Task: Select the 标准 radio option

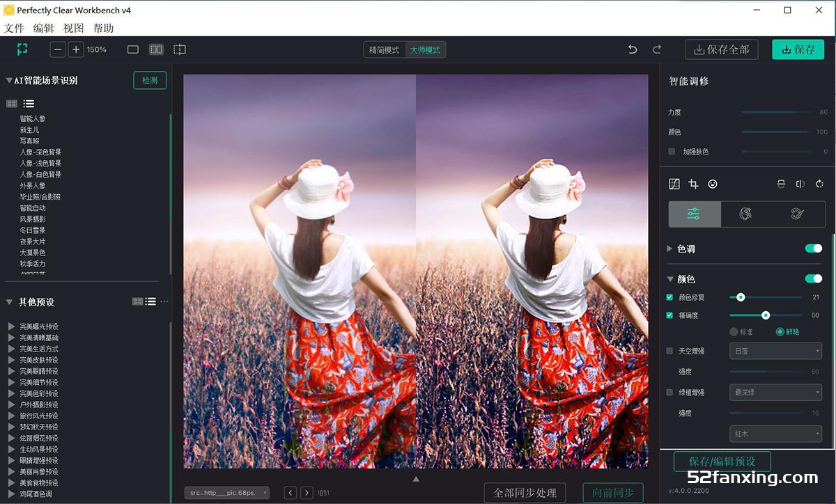Action: [734, 332]
